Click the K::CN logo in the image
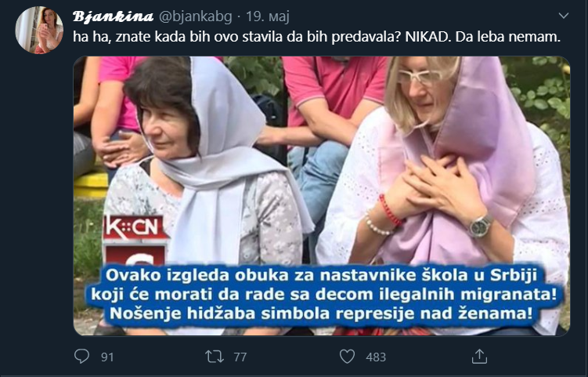Image resolution: width=588 pixels, height=377 pixels. [135, 227]
